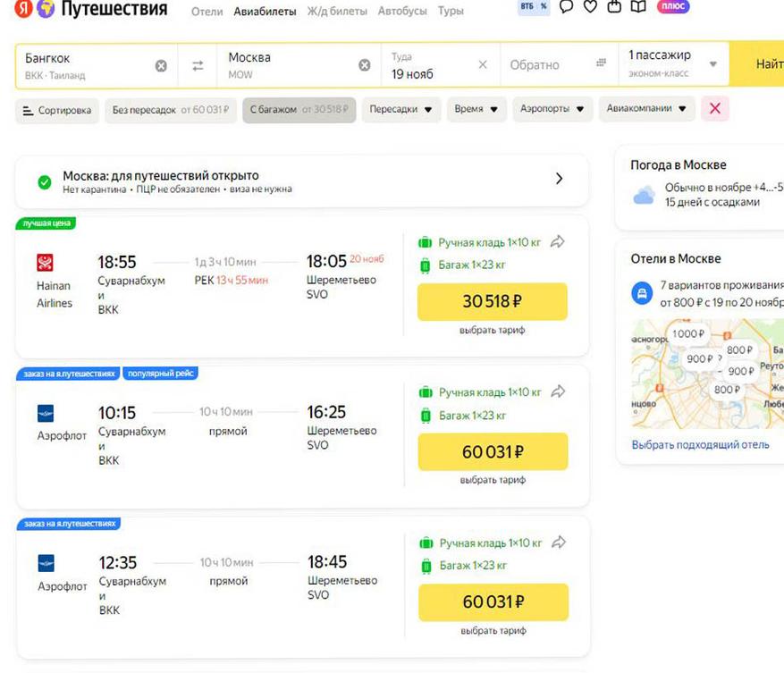Open the calendar icon in the Обратно field
The height and width of the screenshot is (673, 784).
[x=602, y=64]
